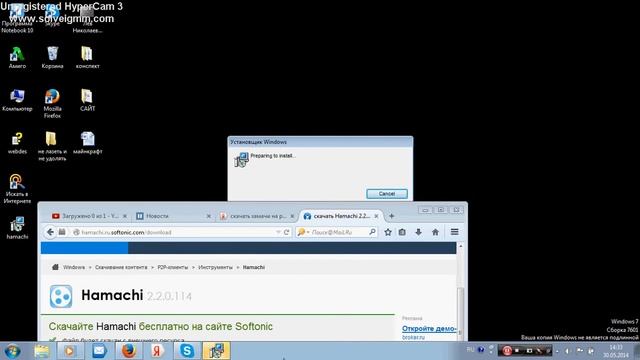Cancel the Windows Installer dialog
The height and width of the screenshot is (360, 640).
[387, 193]
